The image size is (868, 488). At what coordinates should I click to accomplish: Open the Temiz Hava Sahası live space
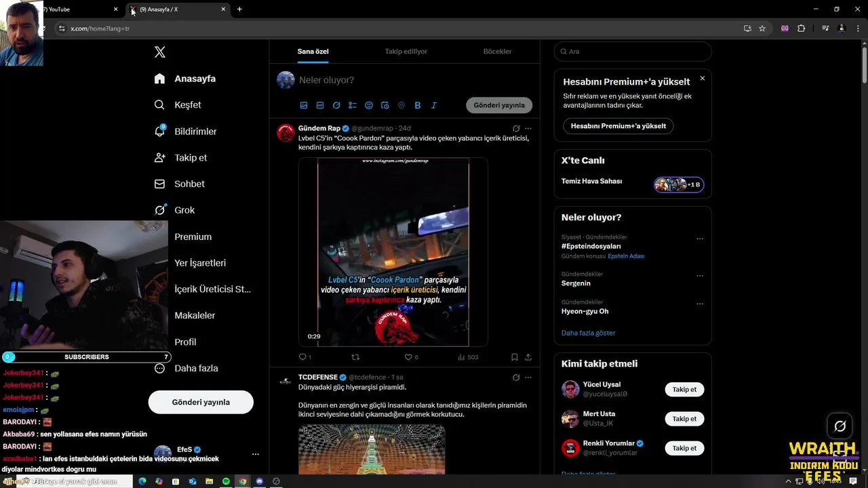[633, 182]
